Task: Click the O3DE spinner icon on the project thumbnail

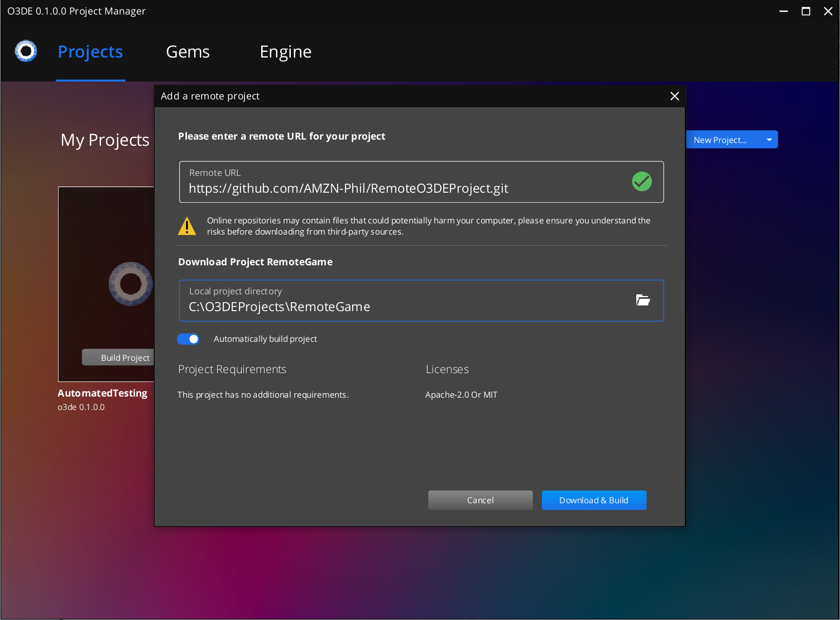Action: pos(130,284)
